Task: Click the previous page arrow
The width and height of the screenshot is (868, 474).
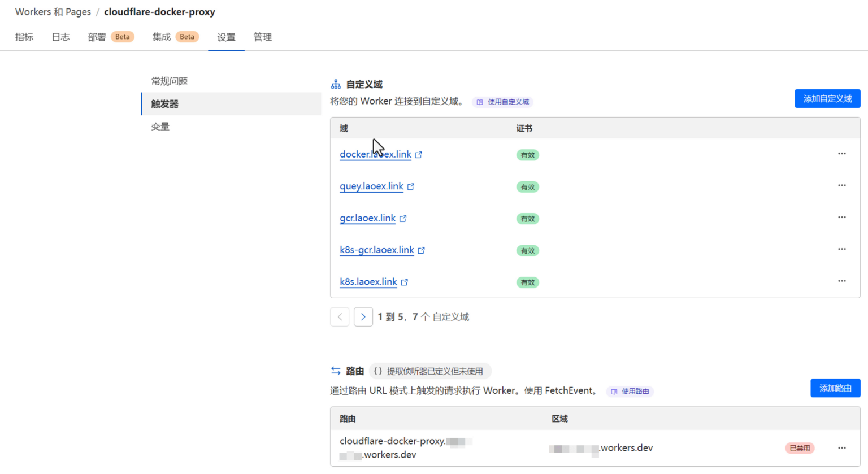Action: click(340, 316)
